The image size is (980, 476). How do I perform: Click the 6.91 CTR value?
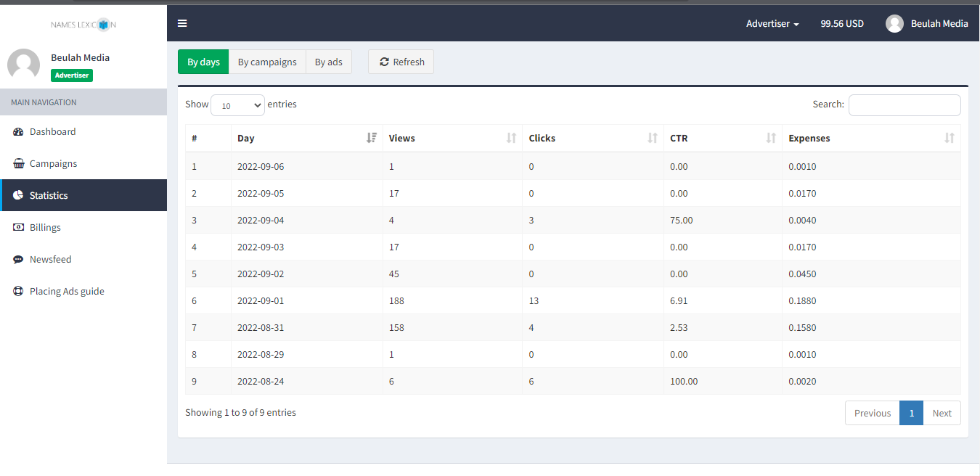tap(679, 300)
